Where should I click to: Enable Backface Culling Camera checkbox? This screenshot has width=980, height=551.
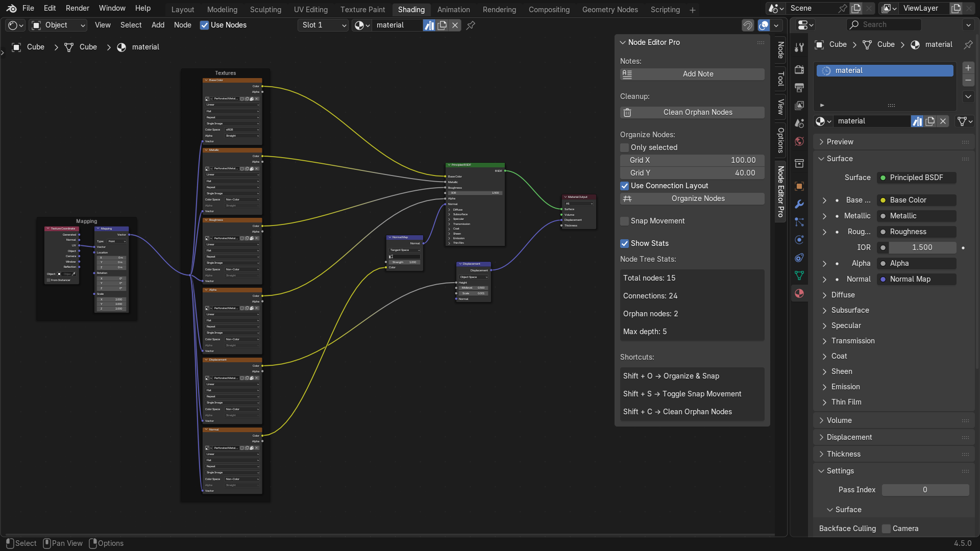pyautogui.click(x=886, y=529)
